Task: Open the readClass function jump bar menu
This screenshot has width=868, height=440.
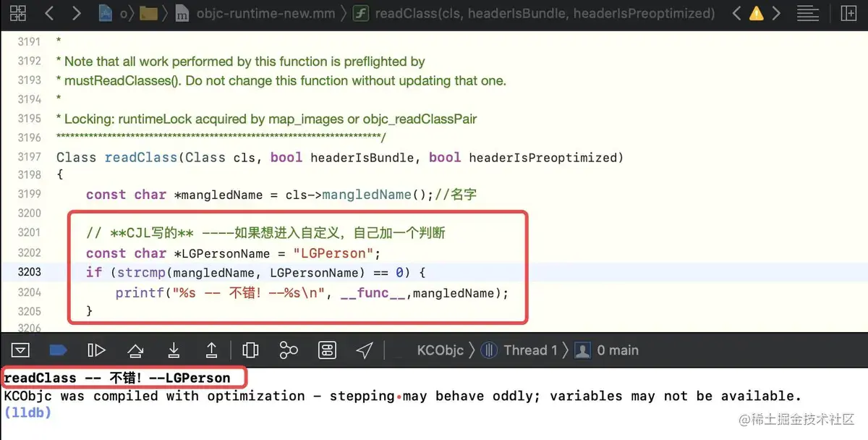Action: 534,13
